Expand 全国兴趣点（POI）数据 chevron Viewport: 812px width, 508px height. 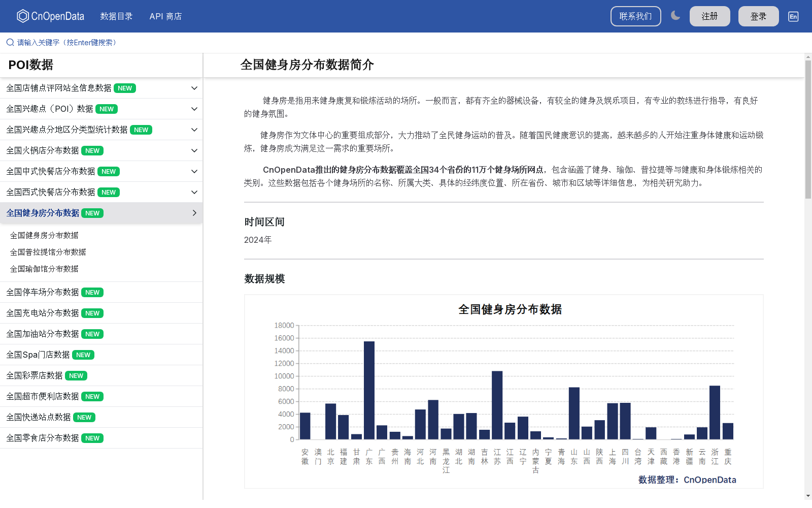(x=194, y=109)
